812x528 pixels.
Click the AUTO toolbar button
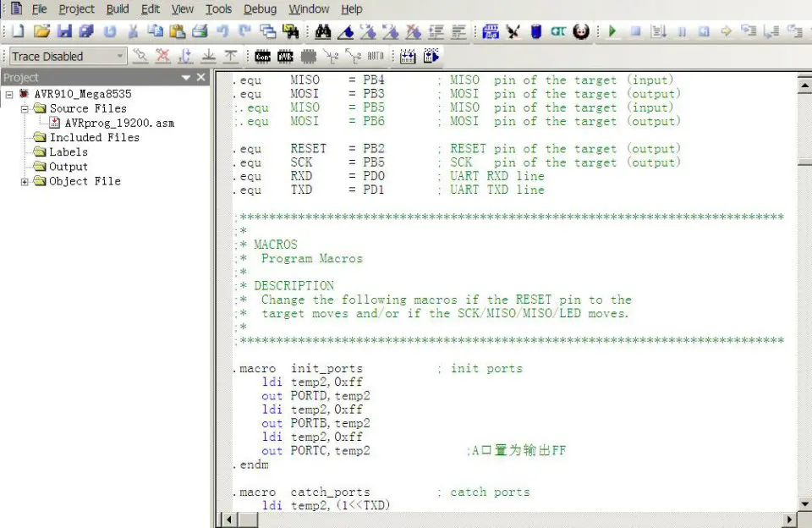376,56
